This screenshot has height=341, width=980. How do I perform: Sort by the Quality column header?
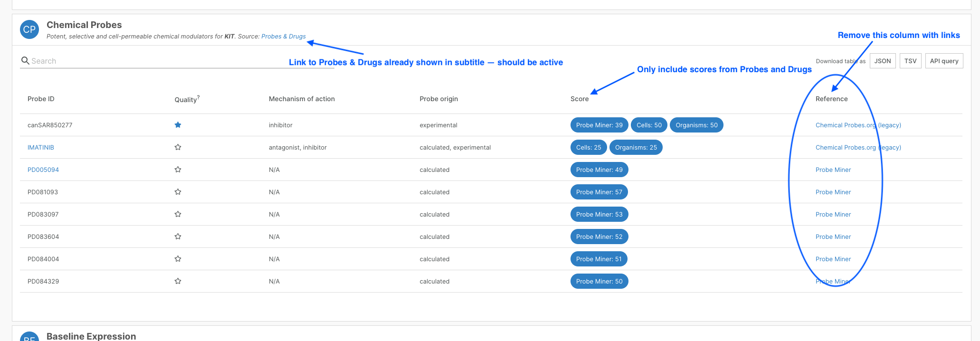186,99
